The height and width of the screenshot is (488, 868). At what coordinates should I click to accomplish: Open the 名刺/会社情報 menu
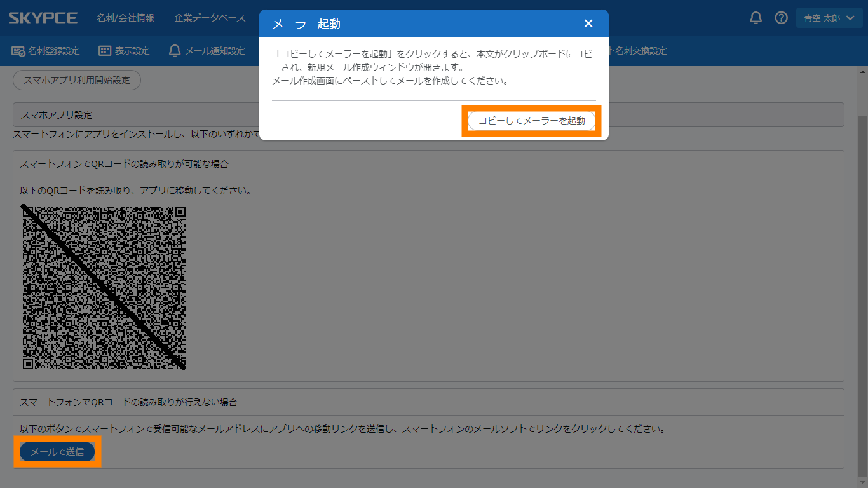pos(125,18)
